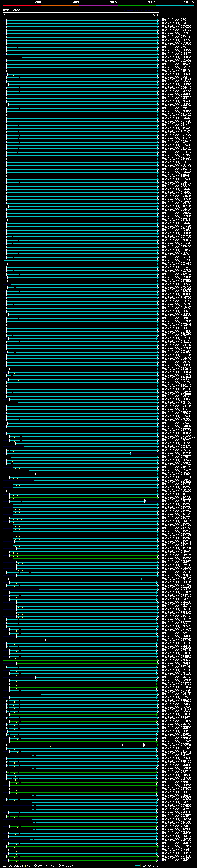
Task: Select hit UniRef100_A9NK15
Action: [x=176, y=521]
